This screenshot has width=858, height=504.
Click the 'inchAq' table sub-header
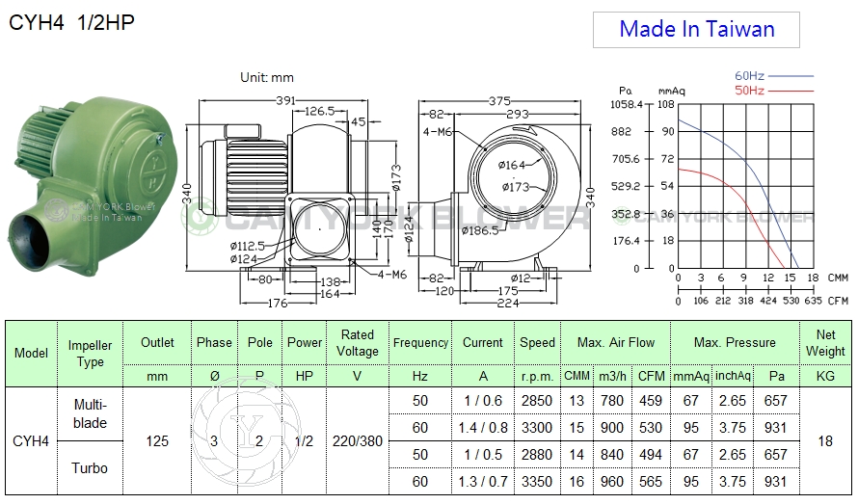[x=733, y=376]
